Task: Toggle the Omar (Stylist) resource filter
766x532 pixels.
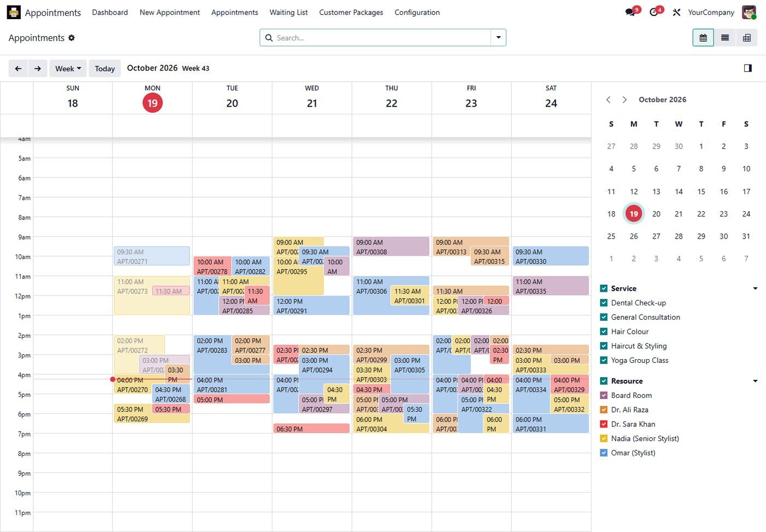Action: tap(603, 453)
